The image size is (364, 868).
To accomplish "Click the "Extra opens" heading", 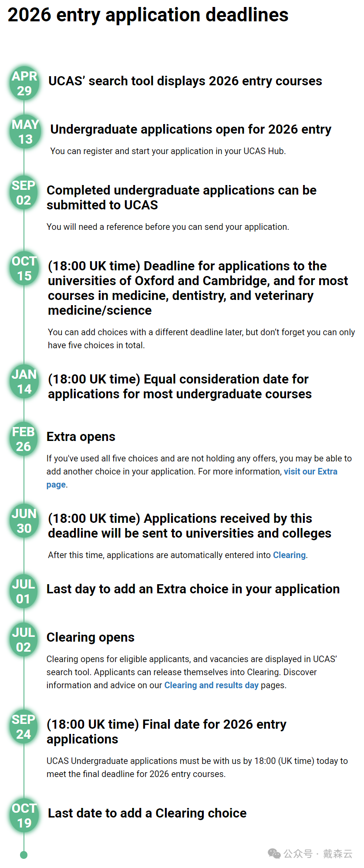I will coord(81,437).
